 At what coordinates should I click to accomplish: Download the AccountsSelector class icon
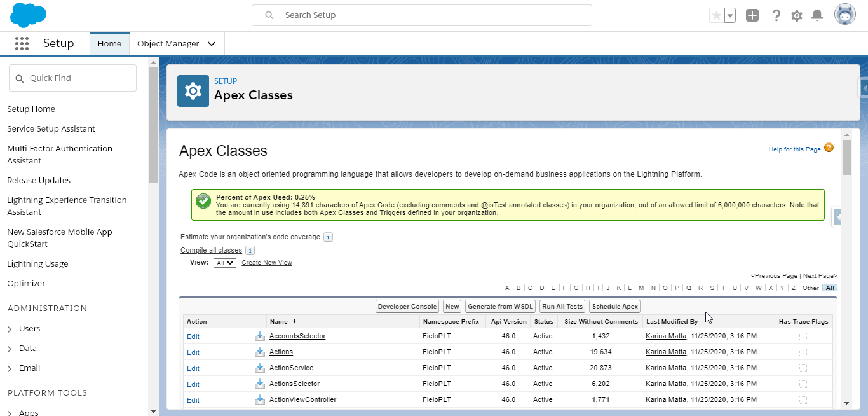point(260,336)
